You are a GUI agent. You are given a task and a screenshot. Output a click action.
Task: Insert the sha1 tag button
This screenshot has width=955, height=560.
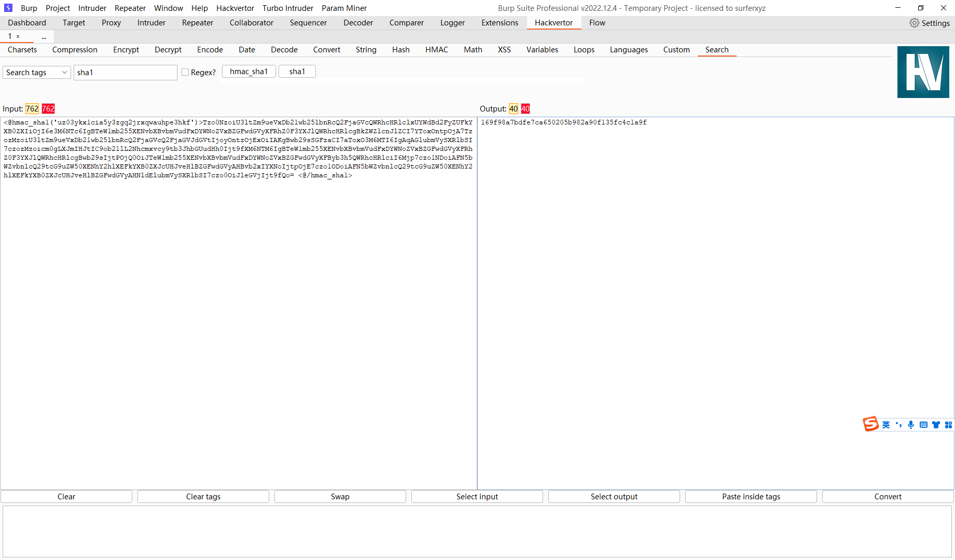pyautogui.click(x=297, y=72)
